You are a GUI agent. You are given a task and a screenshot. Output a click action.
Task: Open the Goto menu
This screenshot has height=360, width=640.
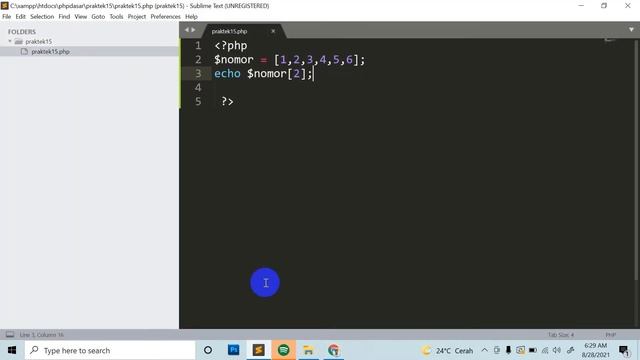pyautogui.click(x=98, y=17)
